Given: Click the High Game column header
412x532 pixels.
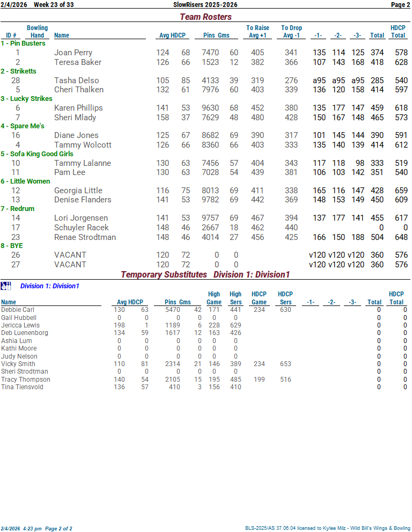Looking at the screenshot, I should point(214,298).
